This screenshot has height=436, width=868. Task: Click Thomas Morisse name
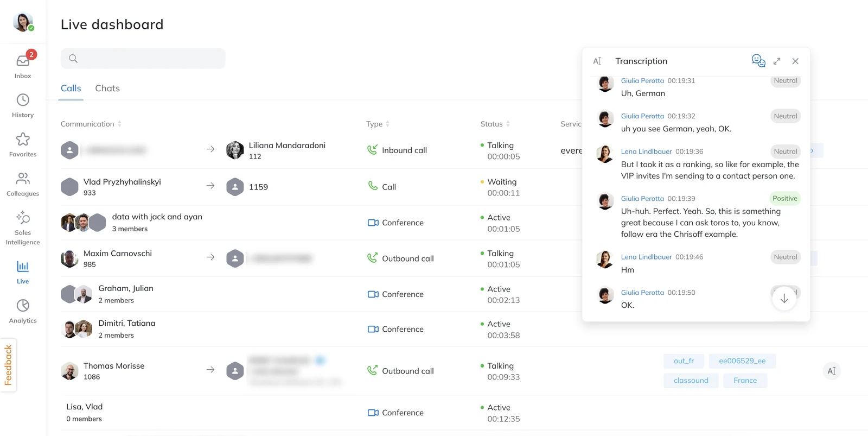coord(114,366)
